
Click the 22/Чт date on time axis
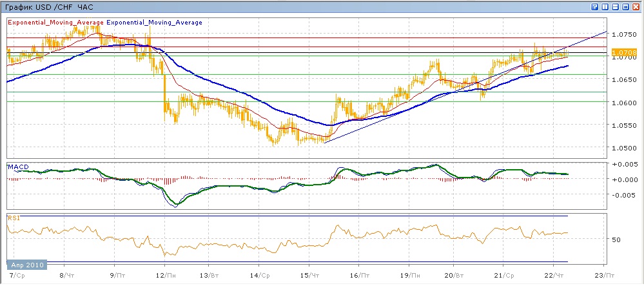point(554,274)
